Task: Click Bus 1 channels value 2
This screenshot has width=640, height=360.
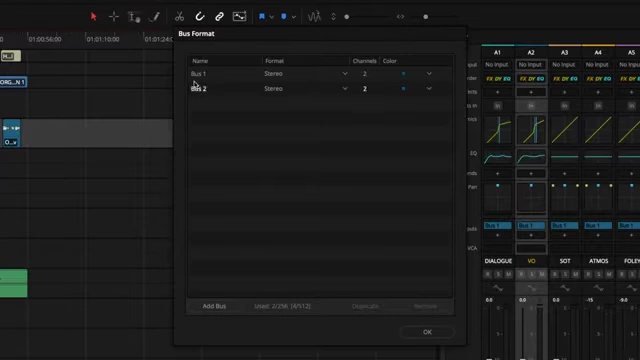Action: coord(364,73)
